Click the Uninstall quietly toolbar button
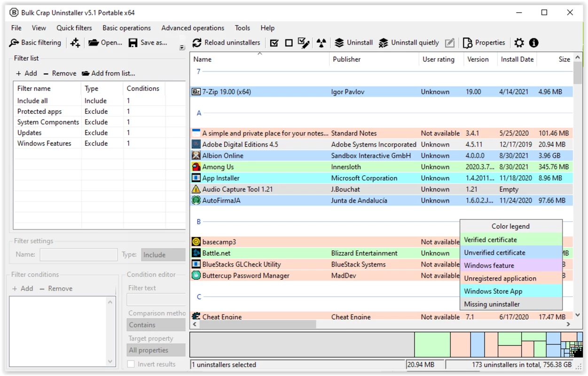This screenshot has height=376, width=588. click(408, 43)
